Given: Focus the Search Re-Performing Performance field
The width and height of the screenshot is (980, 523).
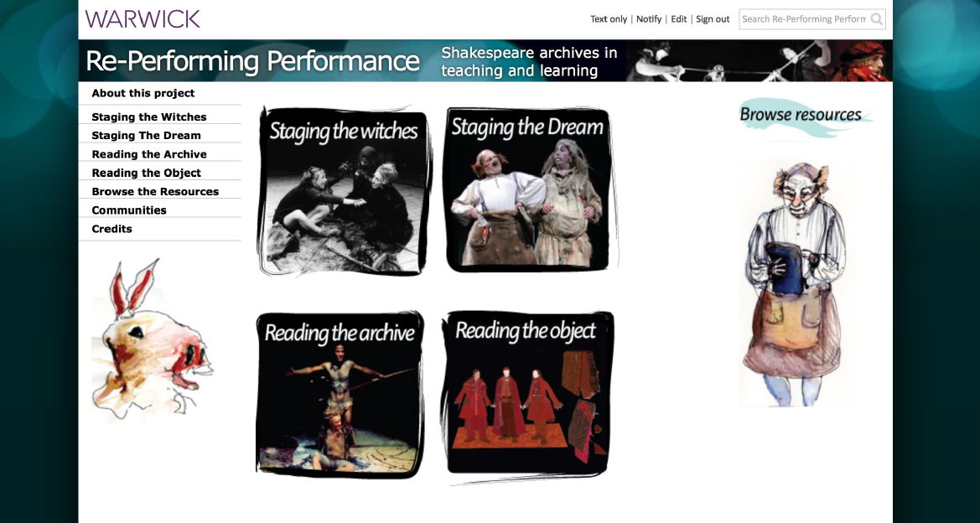Looking at the screenshot, I should coord(804,19).
